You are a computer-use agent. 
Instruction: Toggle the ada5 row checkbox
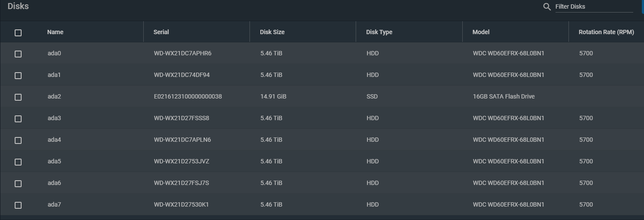tap(18, 162)
